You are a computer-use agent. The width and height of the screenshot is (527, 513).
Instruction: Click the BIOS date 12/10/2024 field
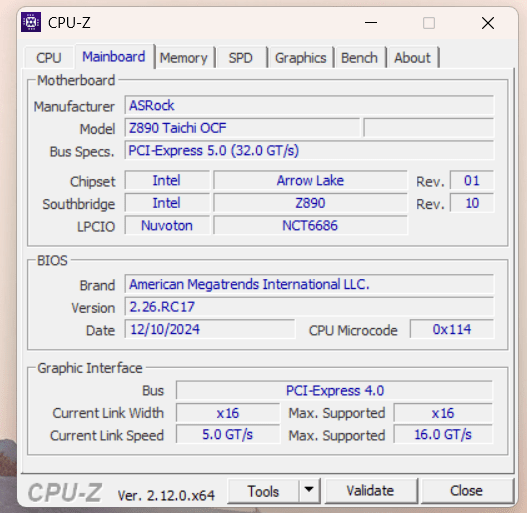point(210,329)
